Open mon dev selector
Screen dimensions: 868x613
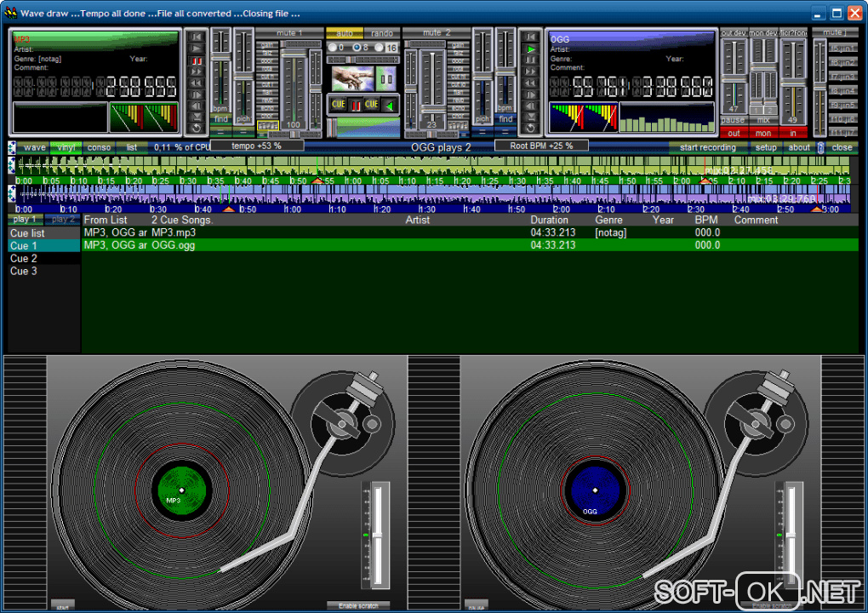click(x=763, y=32)
